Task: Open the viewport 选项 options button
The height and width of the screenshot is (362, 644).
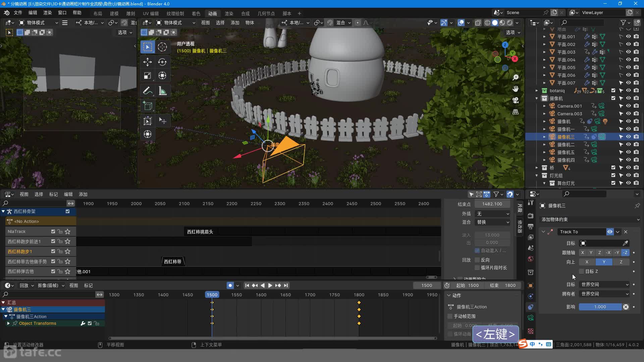Action: pos(513,33)
